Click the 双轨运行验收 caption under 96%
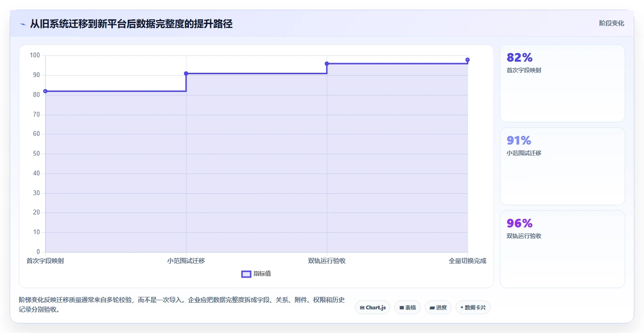Image resolution: width=644 pixels, height=333 pixels. pos(524,236)
